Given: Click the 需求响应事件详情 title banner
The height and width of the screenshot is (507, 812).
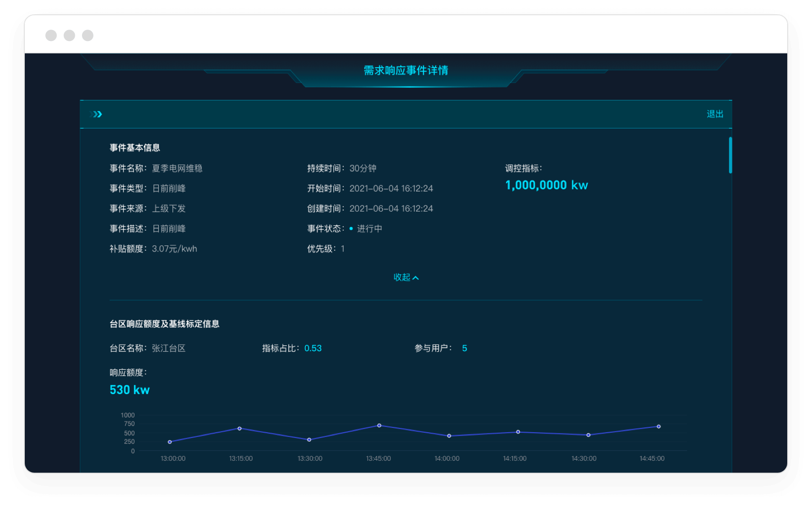Looking at the screenshot, I should (x=406, y=71).
